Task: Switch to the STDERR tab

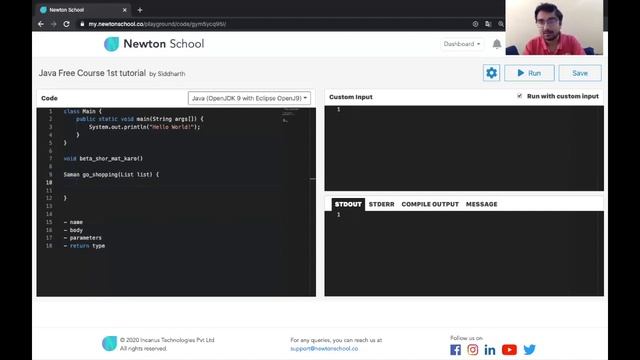Action: (x=381, y=204)
